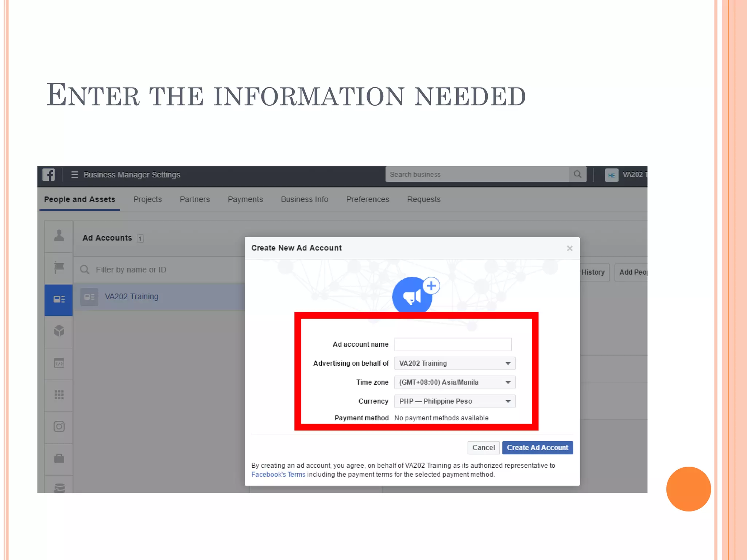Open the Currency dropdown

pyautogui.click(x=455, y=401)
